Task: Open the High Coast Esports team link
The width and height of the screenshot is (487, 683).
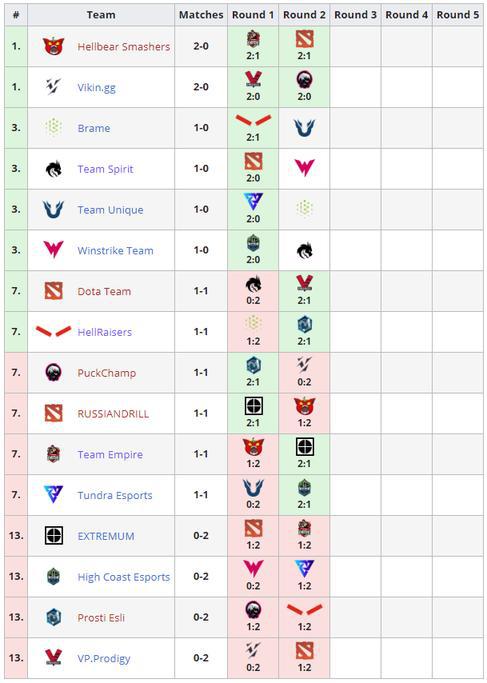Action: click(124, 577)
